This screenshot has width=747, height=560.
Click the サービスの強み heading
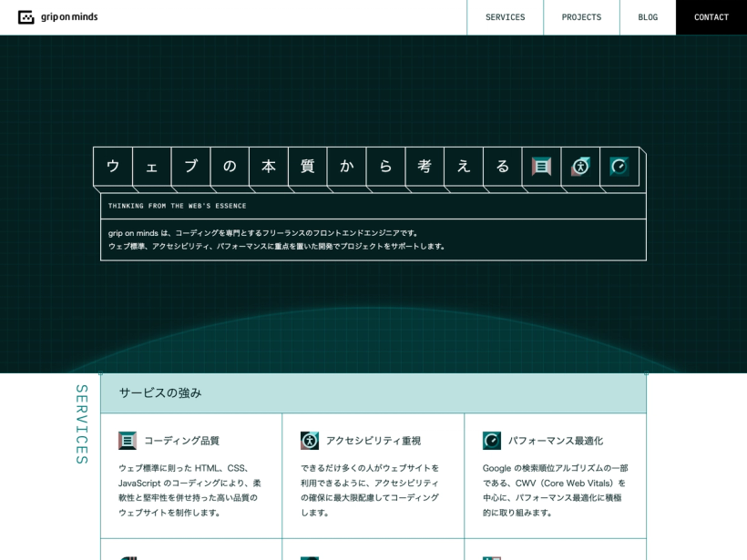[160, 392]
